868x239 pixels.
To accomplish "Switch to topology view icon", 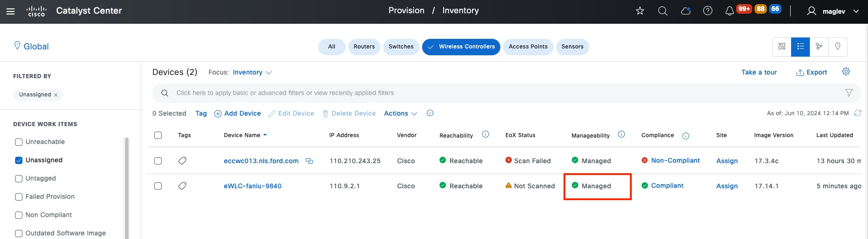I will pos(819,47).
